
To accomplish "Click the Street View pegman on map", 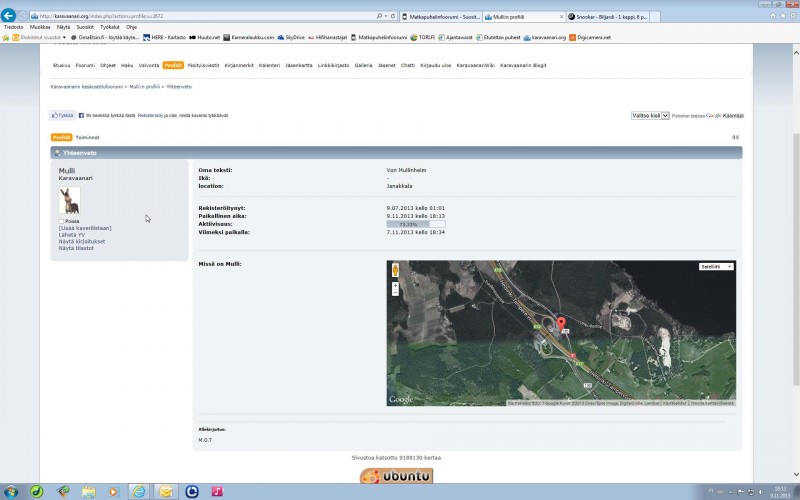I will pyautogui.click(x=396, y=270).
